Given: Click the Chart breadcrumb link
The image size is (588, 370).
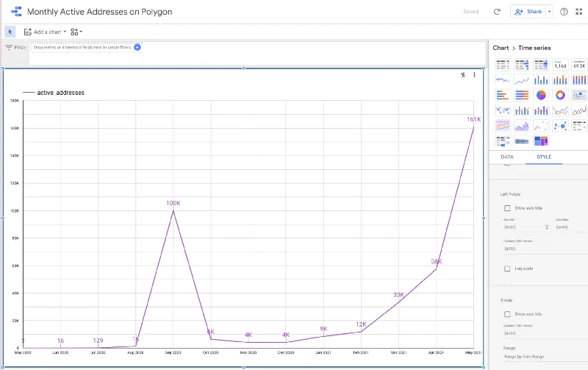Looking at the screenshot, I should 501,48.
